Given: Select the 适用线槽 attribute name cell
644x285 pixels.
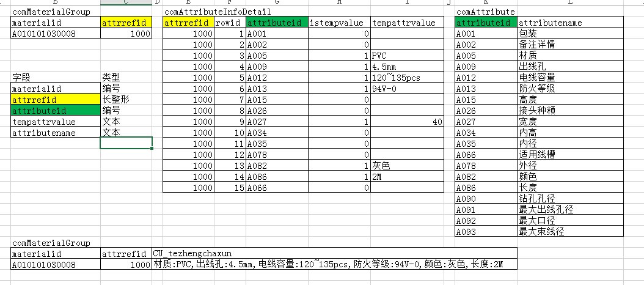Looking at the screenshot, I should coord(570,155).
